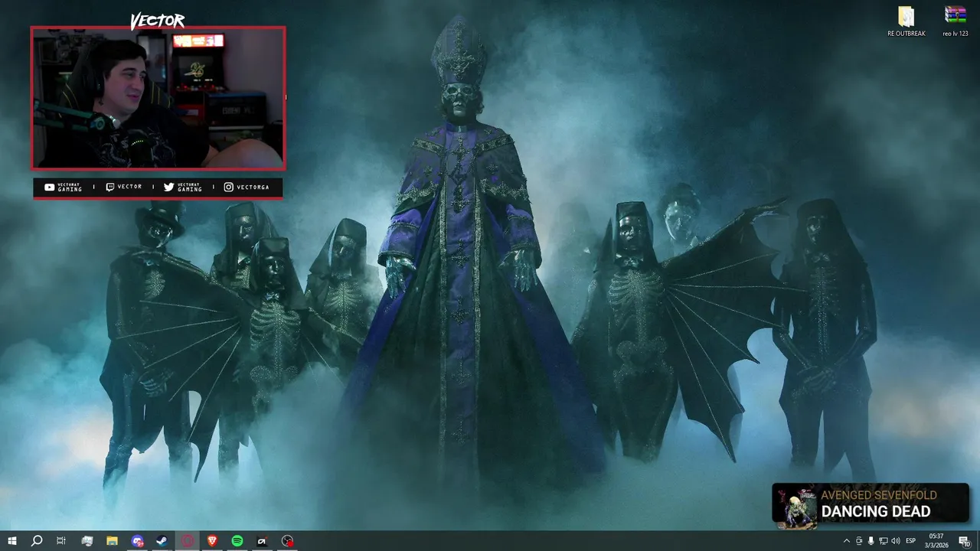Click microphone tray icon
The image size is (980, 551).
(871, 541)
